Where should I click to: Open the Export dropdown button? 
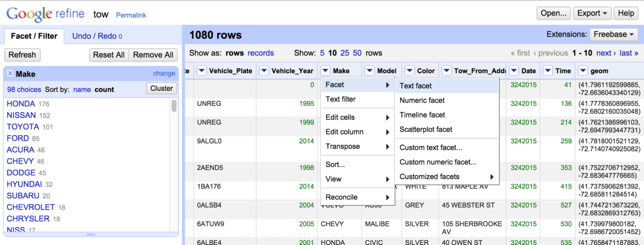(592, 13)
